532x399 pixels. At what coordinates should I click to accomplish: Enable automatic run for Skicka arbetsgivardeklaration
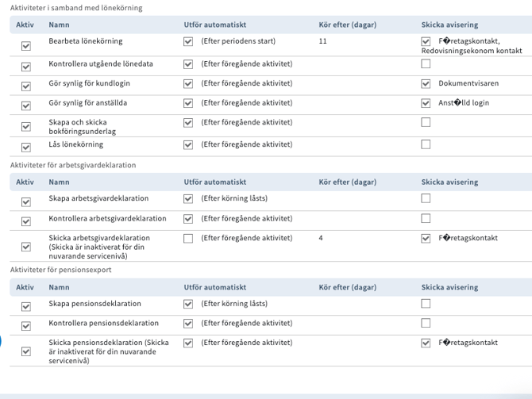pos(188,238)
